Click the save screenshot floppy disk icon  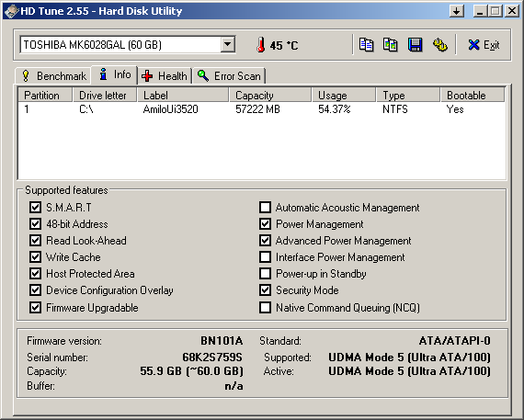pyautogui.click(x=415, y=45)
